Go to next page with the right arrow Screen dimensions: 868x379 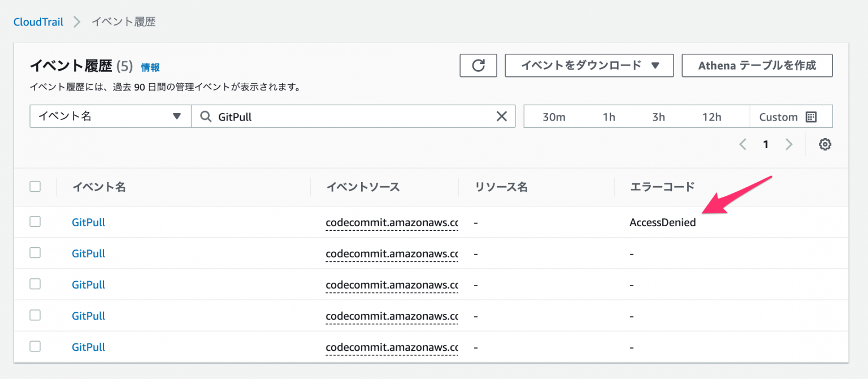click(789, 144)
